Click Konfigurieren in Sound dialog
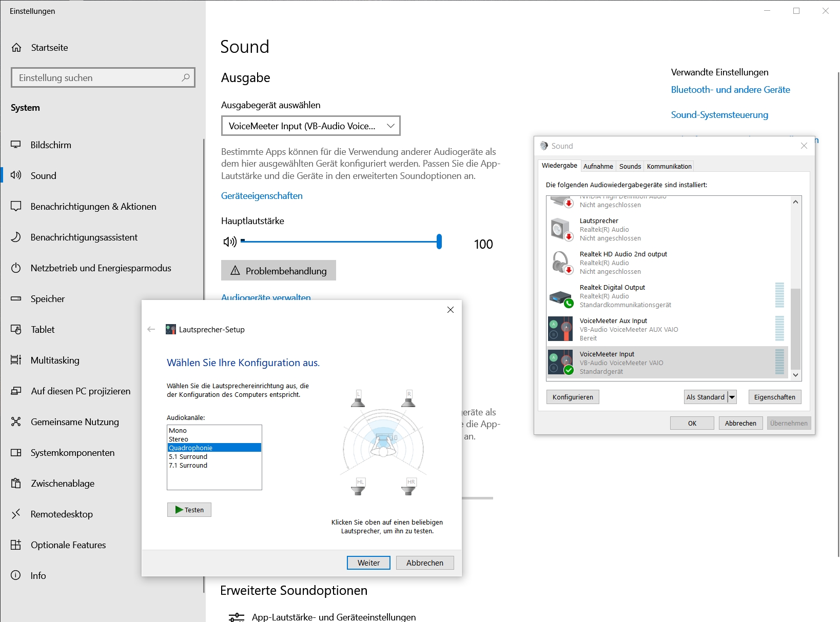 tap(573, 397)
